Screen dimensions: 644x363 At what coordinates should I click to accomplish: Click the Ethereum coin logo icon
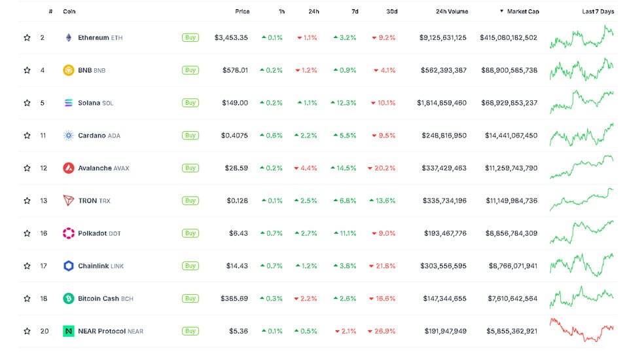pyautogui.click(x=69, y=37)
